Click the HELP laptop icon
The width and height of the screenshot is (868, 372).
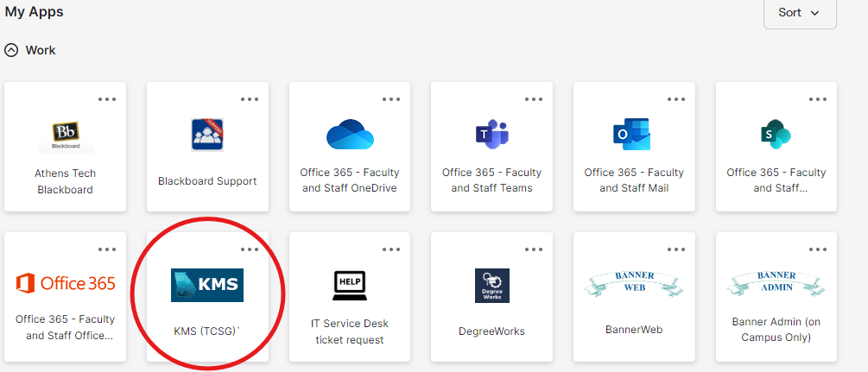(350, 285)
